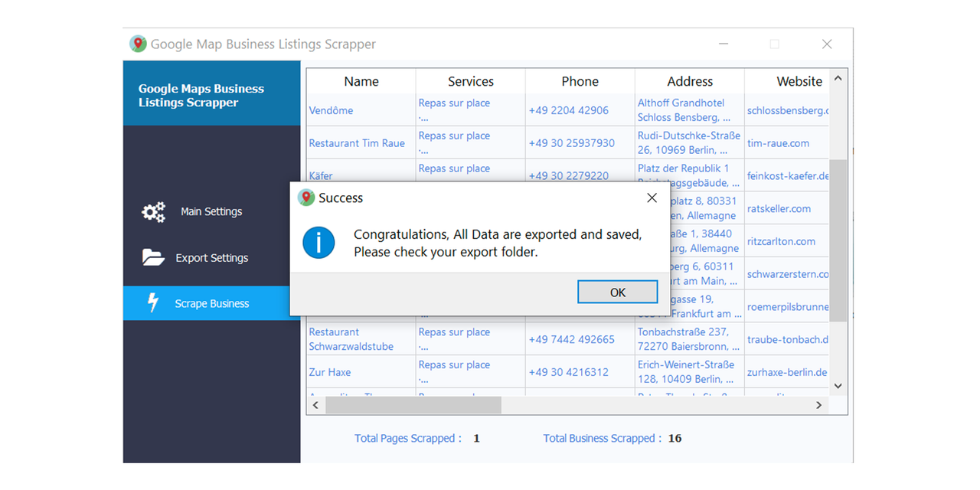Click the schlossbensberg website cell
This screenshot has width=980, height=490.
point(787,110)
